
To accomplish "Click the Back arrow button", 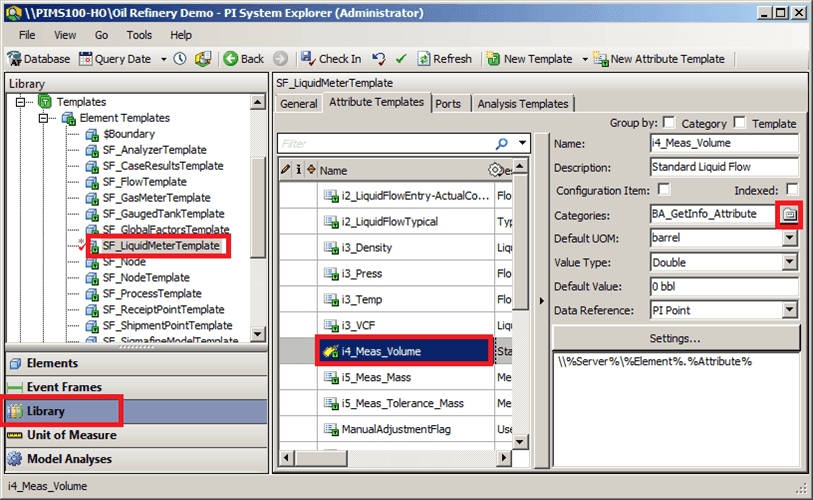I will pyautogui.click(x=231, y=59).
